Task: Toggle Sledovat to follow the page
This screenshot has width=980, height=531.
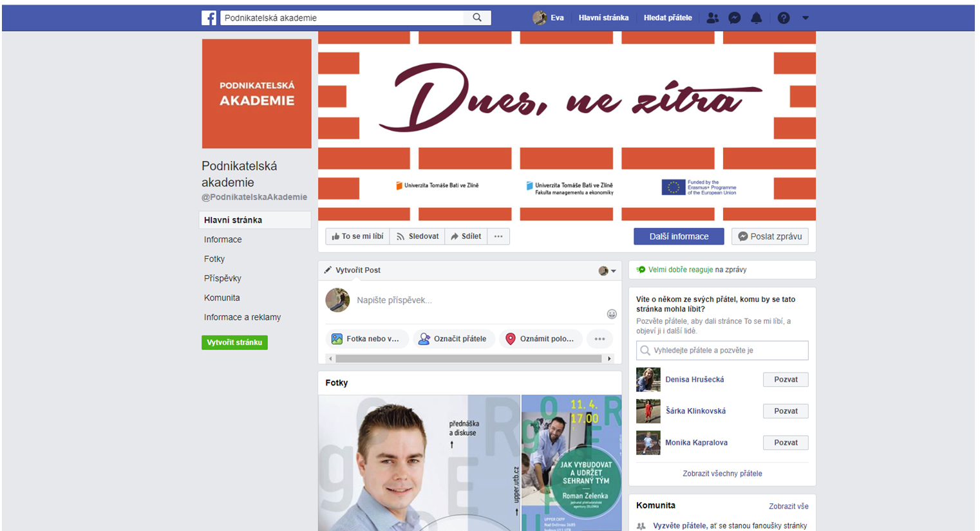Action: (x=417, y=237)
